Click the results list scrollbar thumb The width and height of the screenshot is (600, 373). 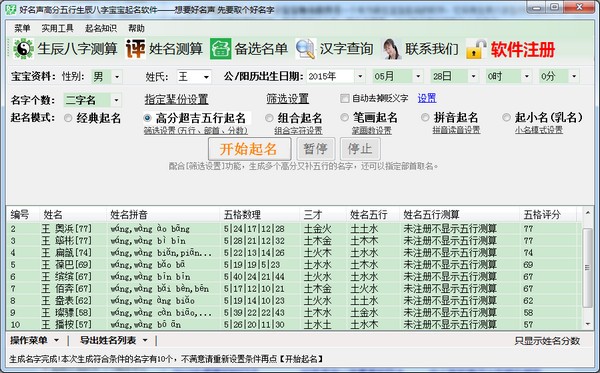(x=587, y=267)
